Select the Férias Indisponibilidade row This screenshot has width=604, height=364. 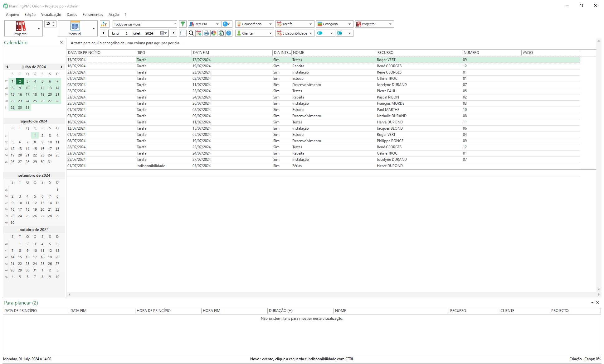coord(323,166)
